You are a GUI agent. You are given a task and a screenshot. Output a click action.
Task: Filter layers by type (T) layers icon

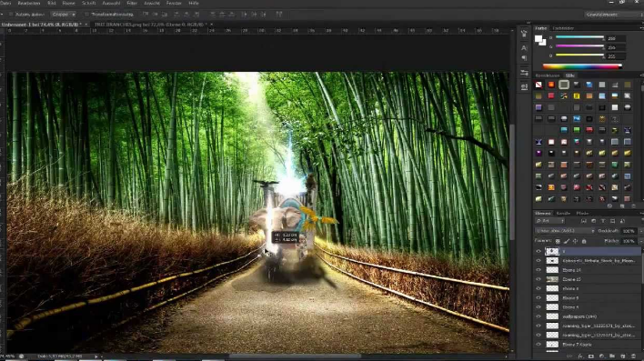tap(603, 221)
